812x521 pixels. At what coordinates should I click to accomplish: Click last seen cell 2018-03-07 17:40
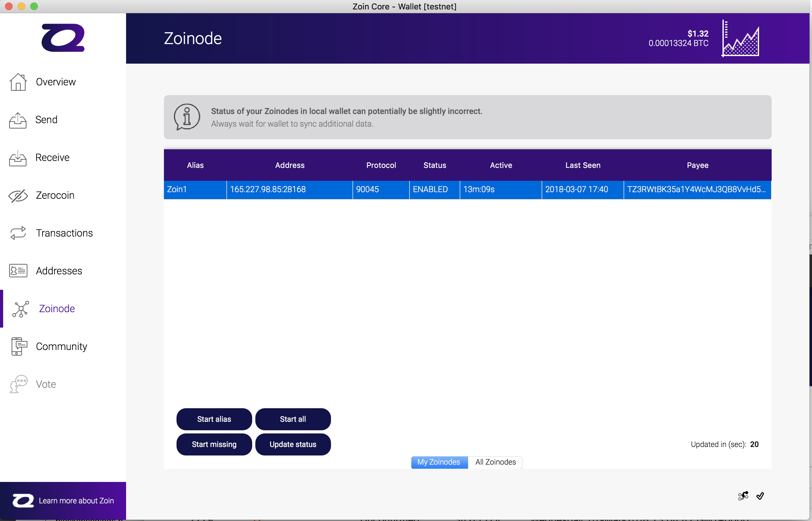tap(583, 189)
